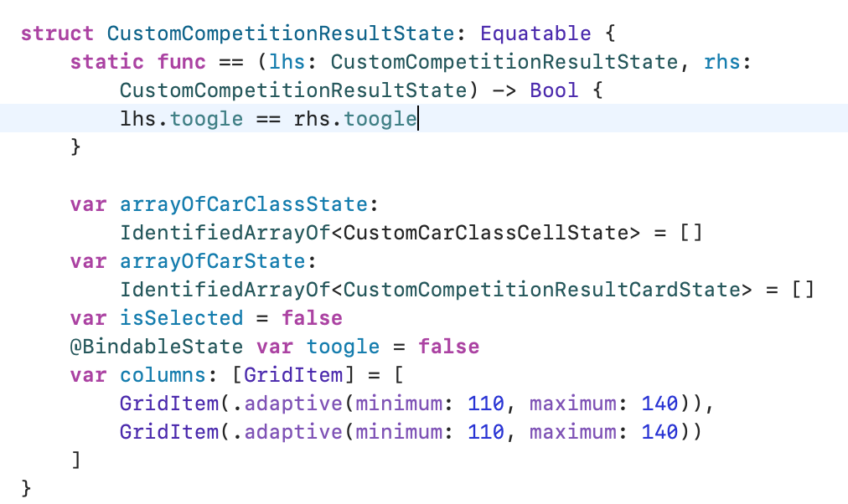Click the arrayOfCarState variable name
The image size is (848, 504).
point(213,261)
